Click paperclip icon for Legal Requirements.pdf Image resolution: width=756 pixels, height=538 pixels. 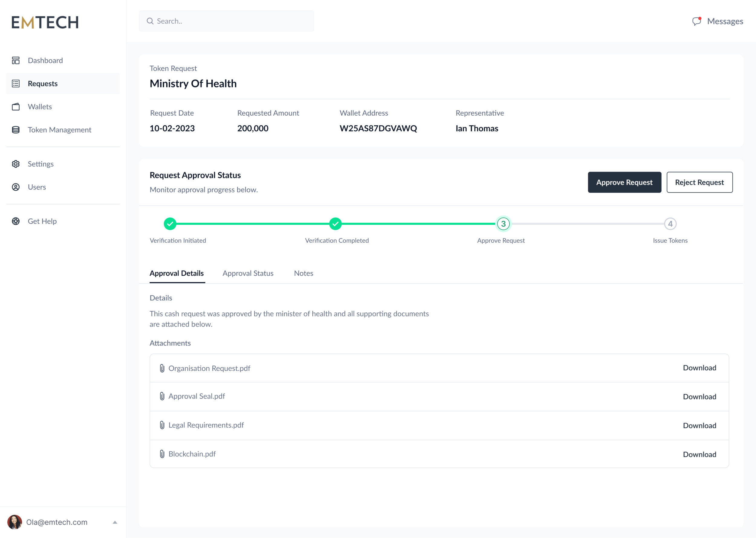[x=162, y=425]
